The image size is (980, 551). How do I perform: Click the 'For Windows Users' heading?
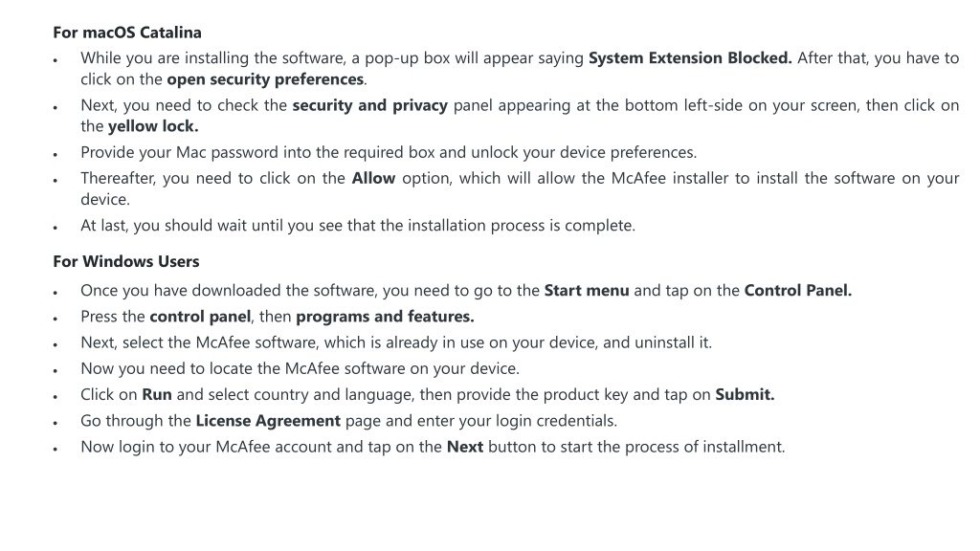126,261
